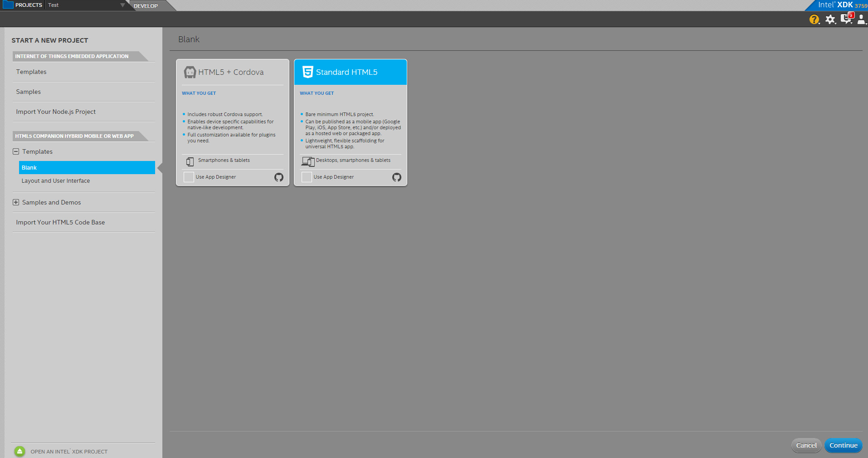Click the 'Blank' page heading
The image size is (868, 458).
[x=189, y=39]
